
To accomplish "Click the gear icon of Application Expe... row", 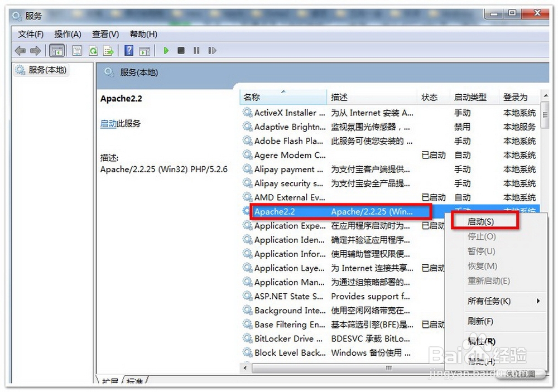I will 247,225.
